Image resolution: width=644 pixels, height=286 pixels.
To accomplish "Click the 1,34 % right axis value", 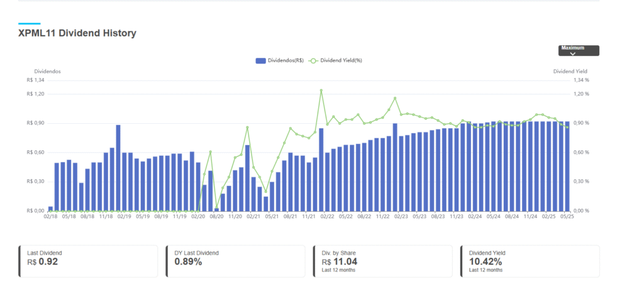I will (582, 80).
